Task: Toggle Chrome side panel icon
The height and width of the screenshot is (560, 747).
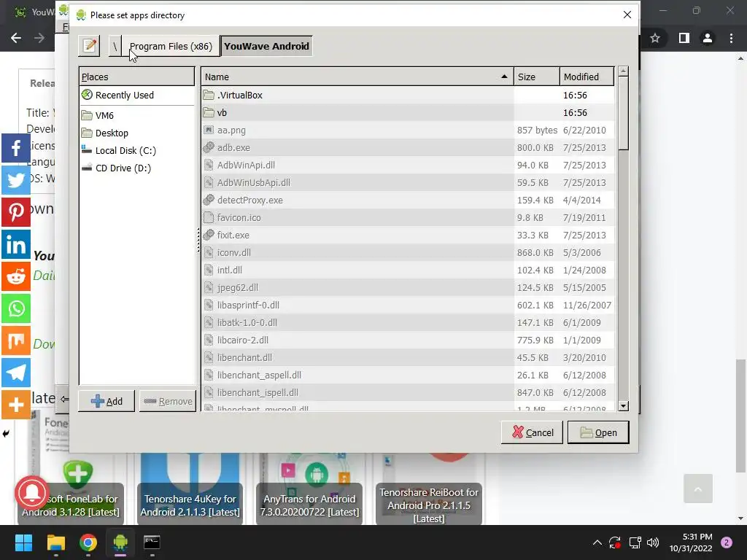Action: tap(684, 38)
